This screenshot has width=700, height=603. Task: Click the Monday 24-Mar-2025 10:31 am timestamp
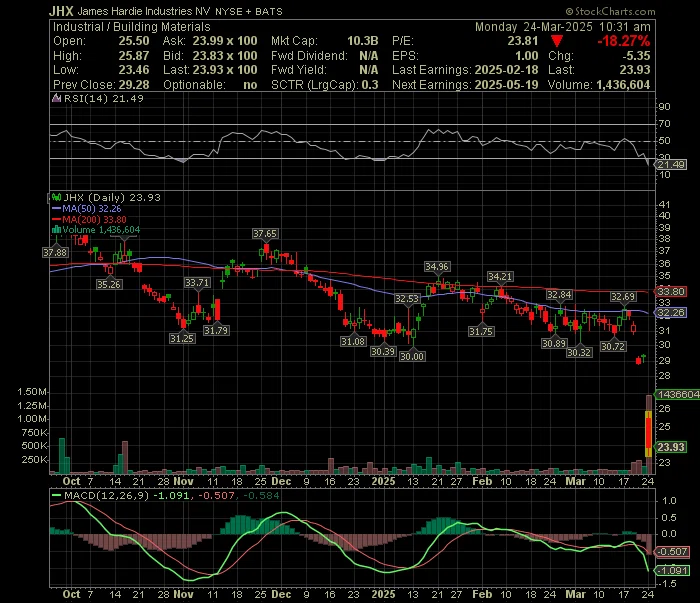pos(562,27)
